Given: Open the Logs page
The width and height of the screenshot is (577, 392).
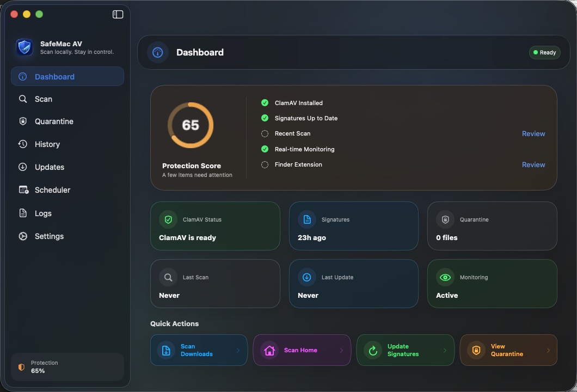Looking at the screenshot, I should pyautogui.click(x=67, y=213).
